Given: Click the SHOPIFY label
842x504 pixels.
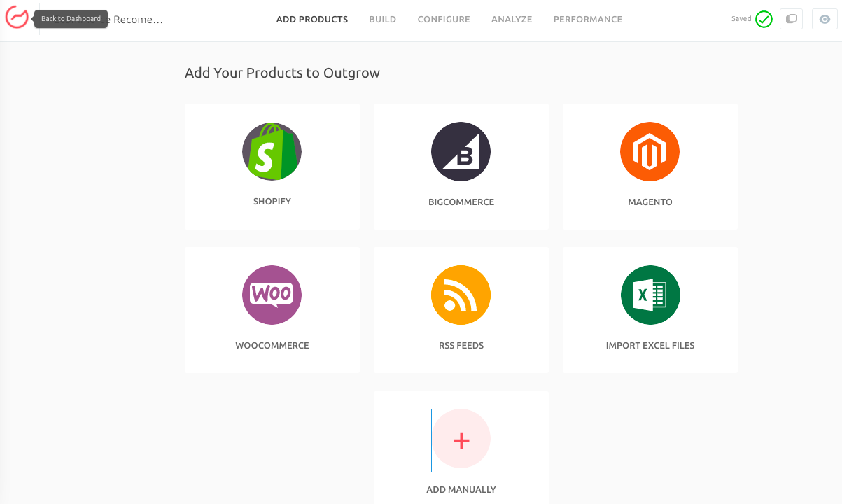Looking at the screenshot, I should [272, 202].
